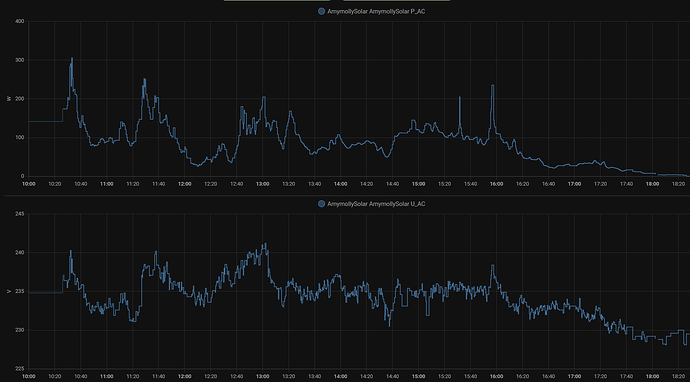The image size is (690, 382).
Task: Click the 245 label on the voltage axis
Action: click(20, 214)
